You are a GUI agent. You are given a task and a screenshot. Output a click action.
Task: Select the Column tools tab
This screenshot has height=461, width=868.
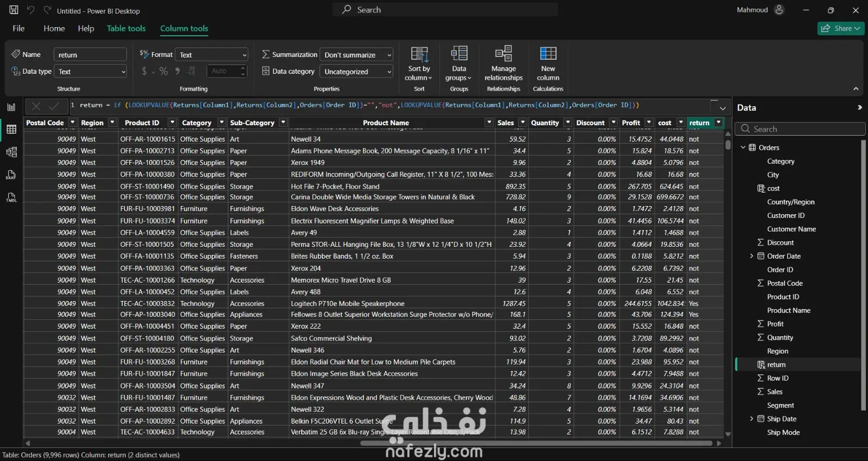184,28
